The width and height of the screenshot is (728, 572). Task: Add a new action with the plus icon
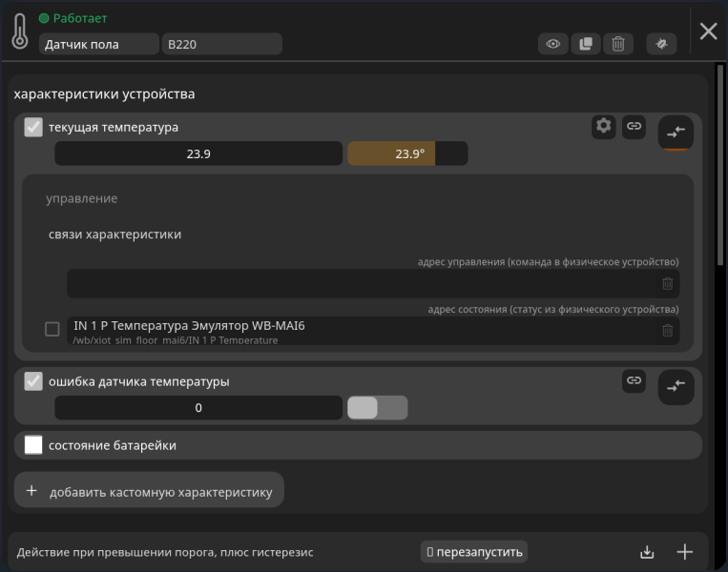pos(684,552)
